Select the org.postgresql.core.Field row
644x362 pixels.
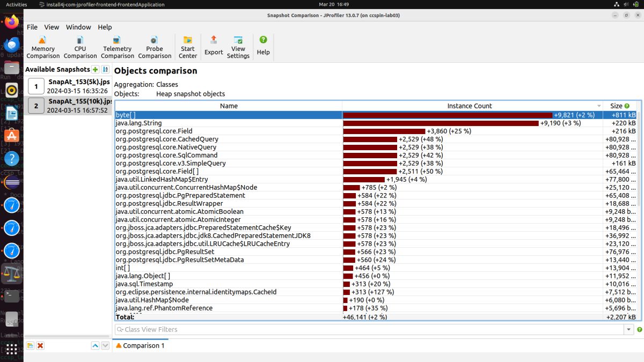[x=376, y=131]
